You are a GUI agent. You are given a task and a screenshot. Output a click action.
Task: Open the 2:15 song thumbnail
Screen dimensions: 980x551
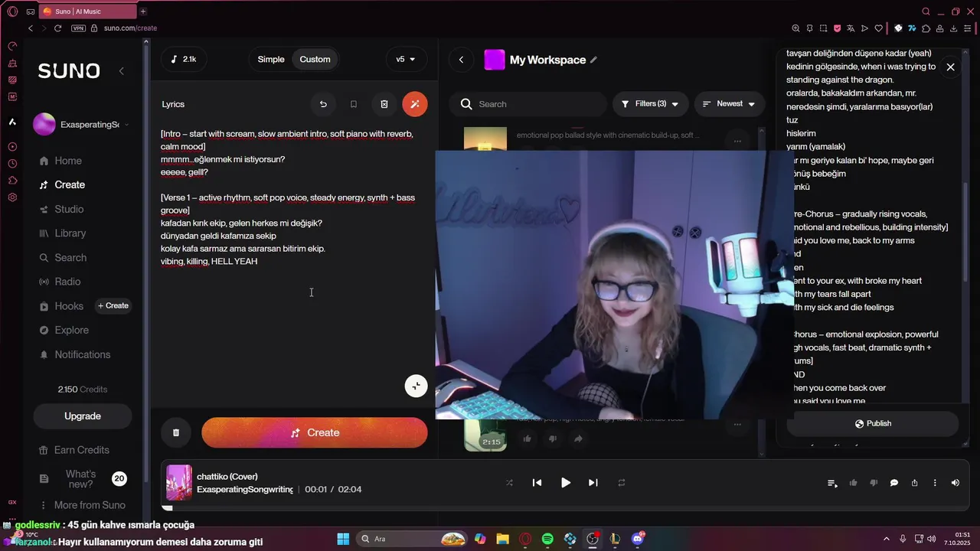coord(485,435)
